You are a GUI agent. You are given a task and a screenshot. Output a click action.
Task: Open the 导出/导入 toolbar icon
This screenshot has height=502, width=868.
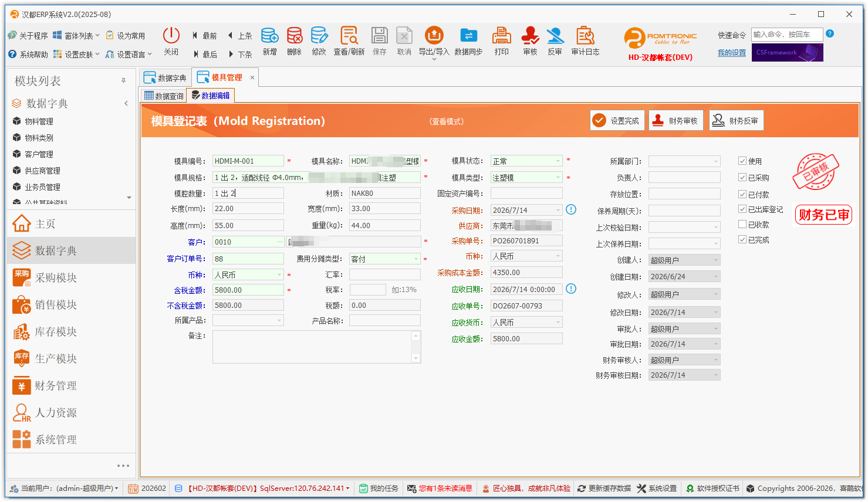[434, 36]
